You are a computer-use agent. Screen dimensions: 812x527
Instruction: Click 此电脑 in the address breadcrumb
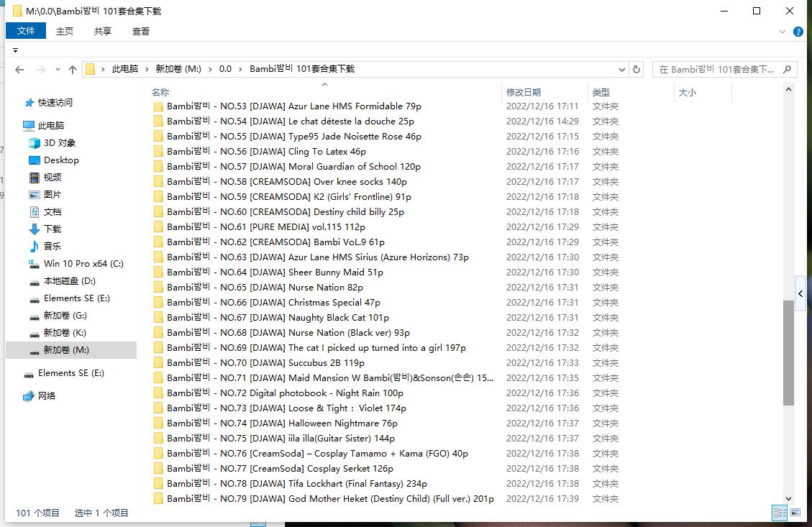pos(125,69)
